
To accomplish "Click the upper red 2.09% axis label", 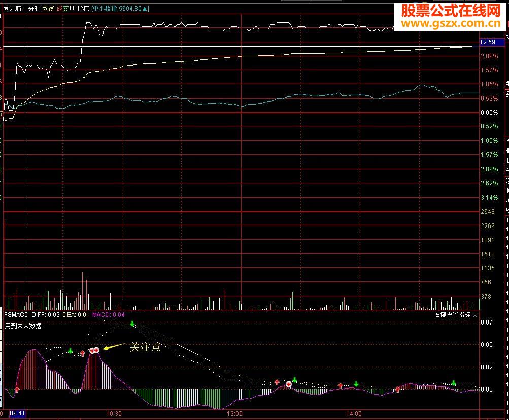I will coord(489,56).
